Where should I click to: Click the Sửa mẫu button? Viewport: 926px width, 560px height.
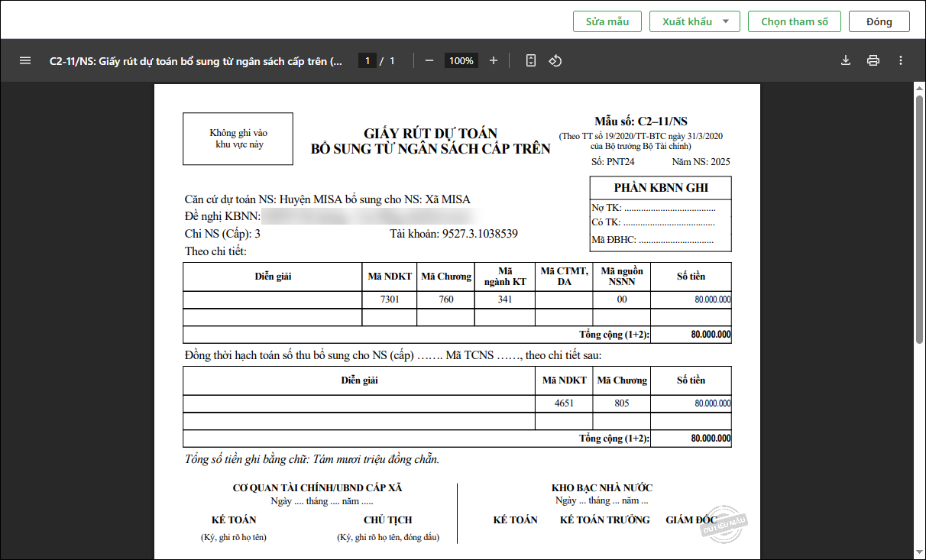tap(607, 21)
